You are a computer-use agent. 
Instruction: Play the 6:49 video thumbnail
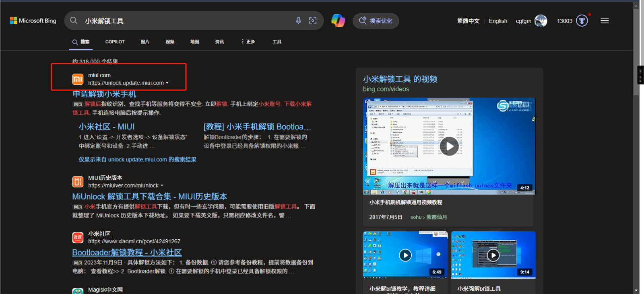click(x=405, y=255)
